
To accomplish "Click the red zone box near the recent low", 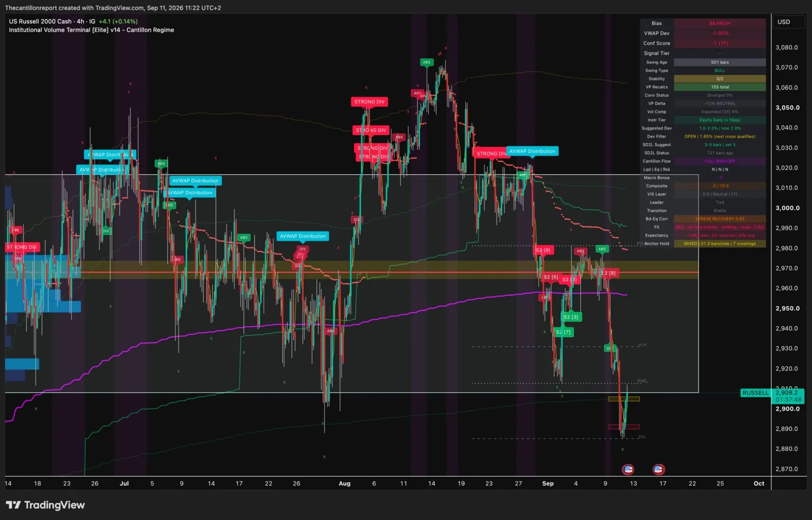I will pyautogui.click(x=624, y=427).
